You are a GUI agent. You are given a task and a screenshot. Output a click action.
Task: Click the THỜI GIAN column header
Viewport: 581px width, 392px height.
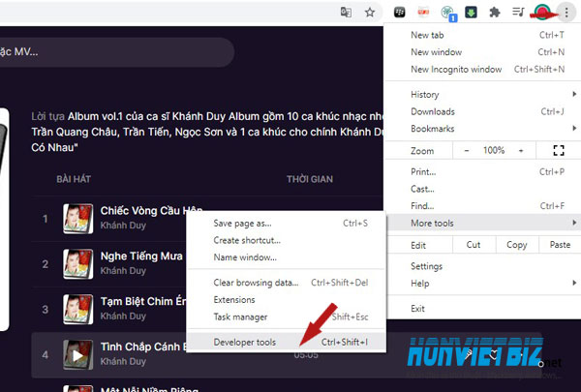[310, 179]
